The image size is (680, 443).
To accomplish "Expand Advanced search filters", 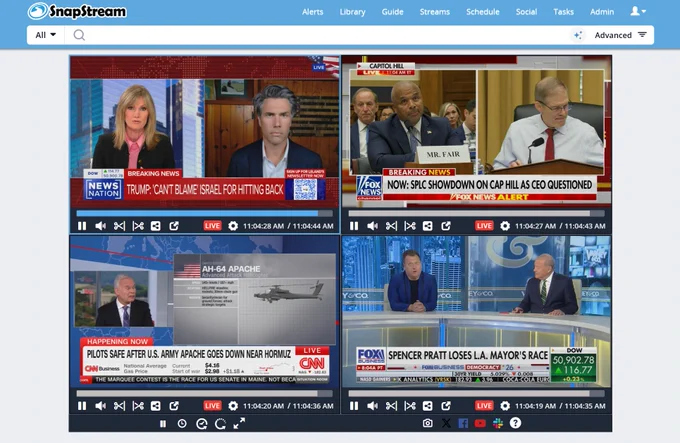I will pos(621,35).
